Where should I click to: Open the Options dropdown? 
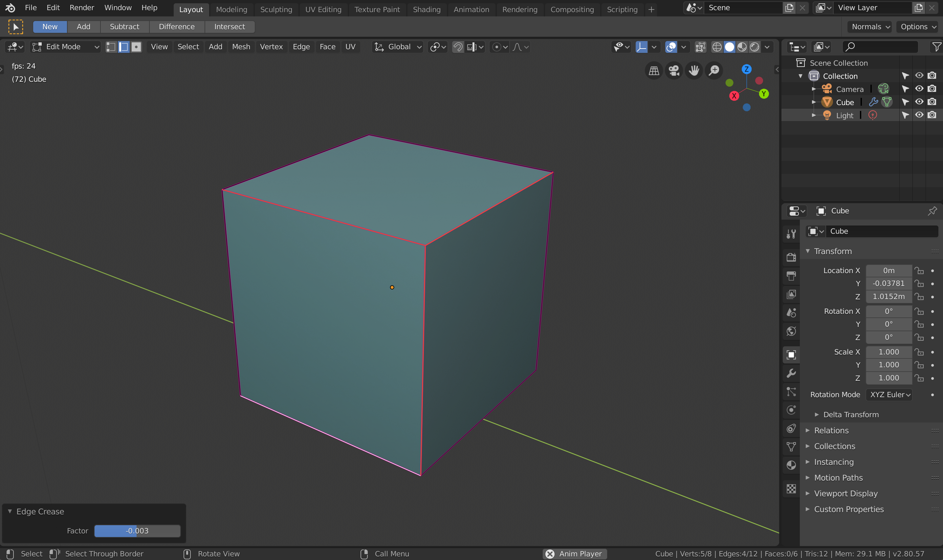[918, 27]
